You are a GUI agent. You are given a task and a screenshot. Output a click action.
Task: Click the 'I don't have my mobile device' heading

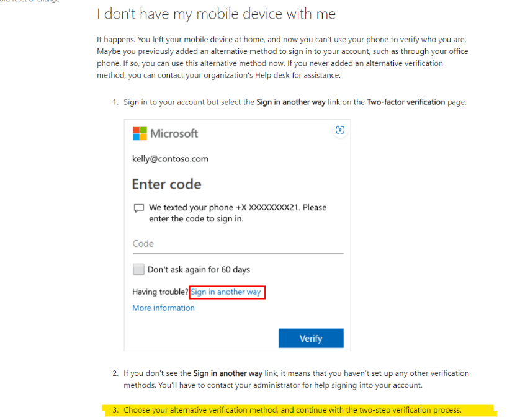[216, 14]
